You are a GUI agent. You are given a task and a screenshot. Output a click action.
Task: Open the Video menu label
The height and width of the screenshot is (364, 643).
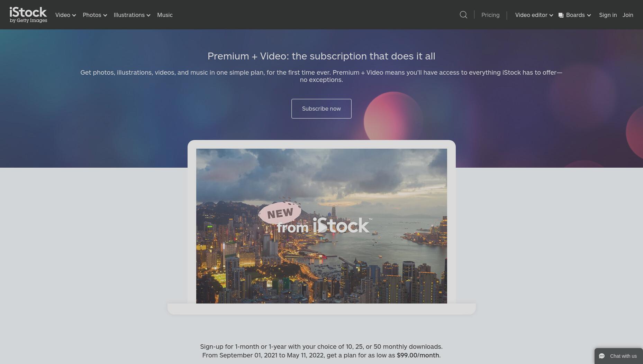point(63,15)
